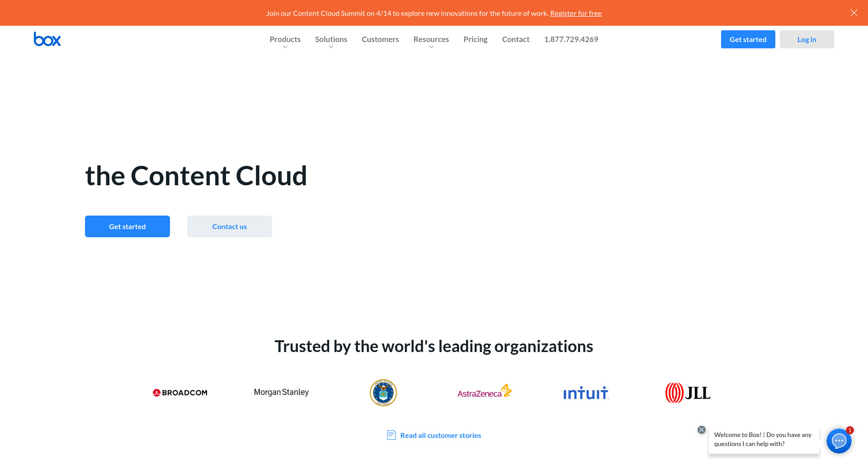868x470 pixels.
Task: Close the orange announcement banner
Action: tap(854, 13)
